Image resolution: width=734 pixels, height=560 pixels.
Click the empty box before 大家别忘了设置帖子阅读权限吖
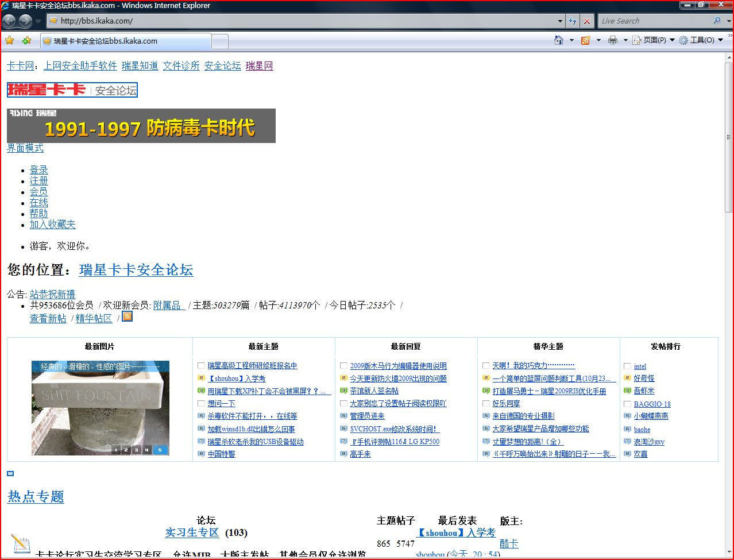[x=343, y=403]
